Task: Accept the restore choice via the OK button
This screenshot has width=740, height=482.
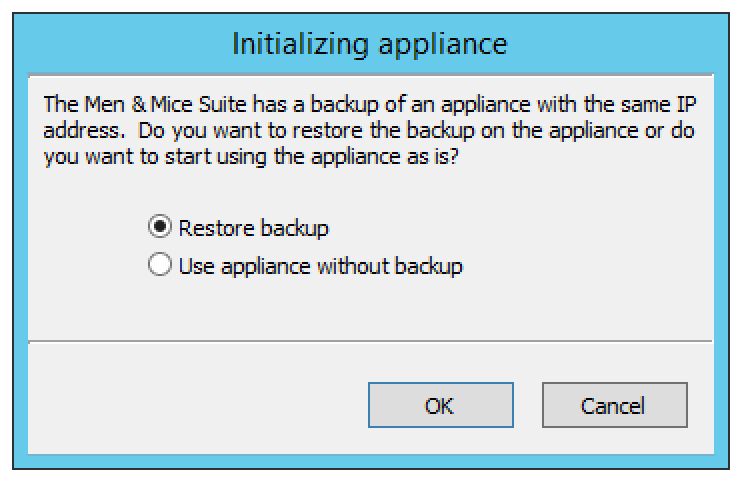Action: tap(440, 405)
